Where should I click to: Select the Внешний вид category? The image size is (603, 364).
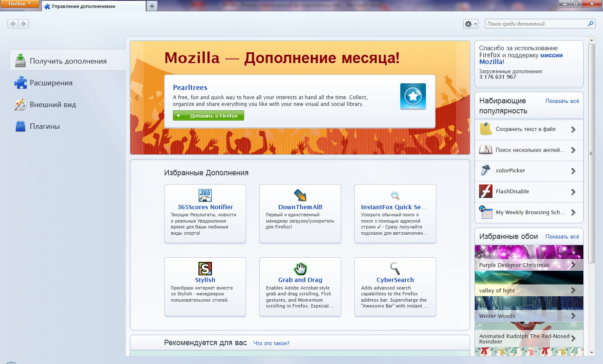pos(53,105)
